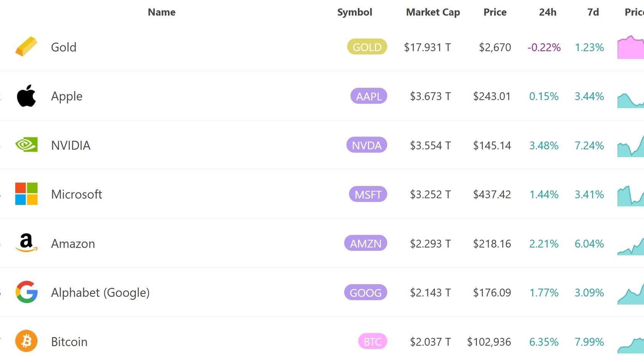Select Alphabet market cap $2.143 T
This screenshot has height=362, width=644.
pyautogui.click(x=430, y=293)
